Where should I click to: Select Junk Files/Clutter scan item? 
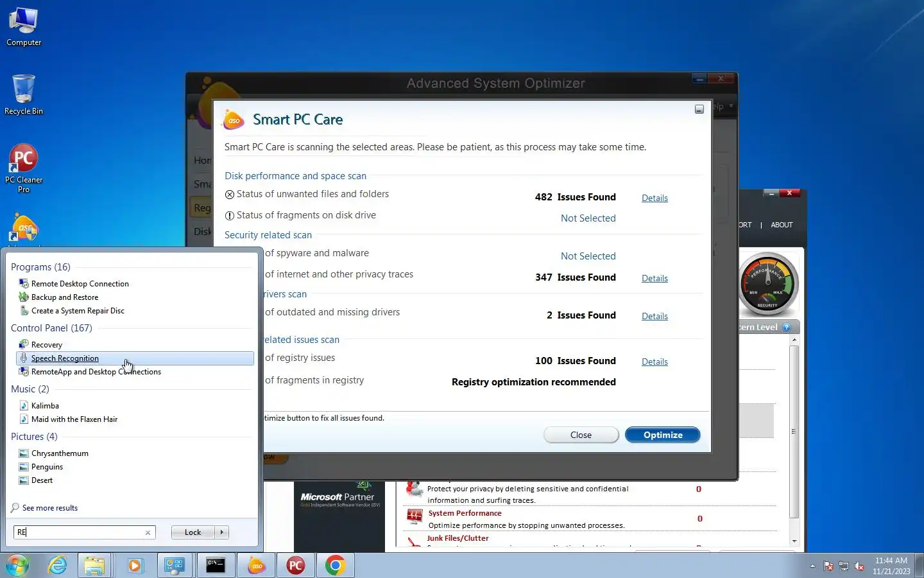[x=458, y=539]
